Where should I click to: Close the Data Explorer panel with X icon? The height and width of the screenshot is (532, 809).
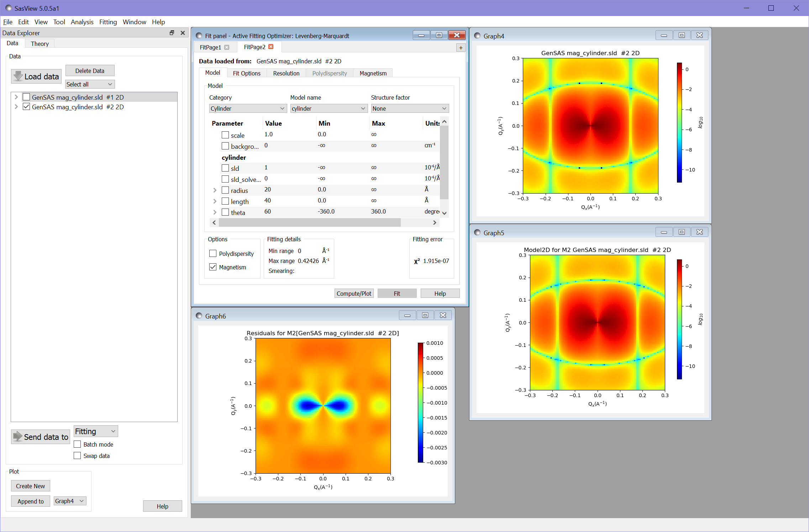pyautogui.click(x=183, y=33)
